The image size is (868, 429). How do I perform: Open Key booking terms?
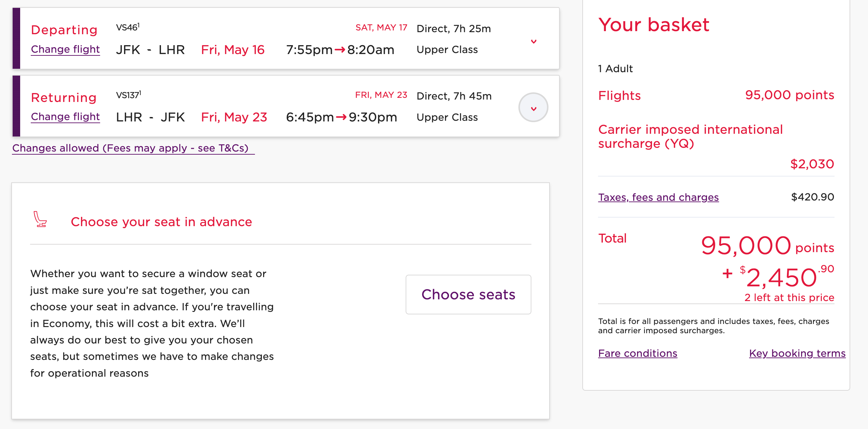tap(797, 353)
